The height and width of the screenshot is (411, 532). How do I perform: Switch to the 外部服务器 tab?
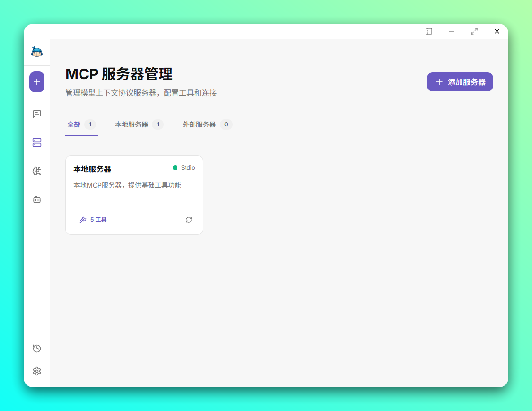207,125
